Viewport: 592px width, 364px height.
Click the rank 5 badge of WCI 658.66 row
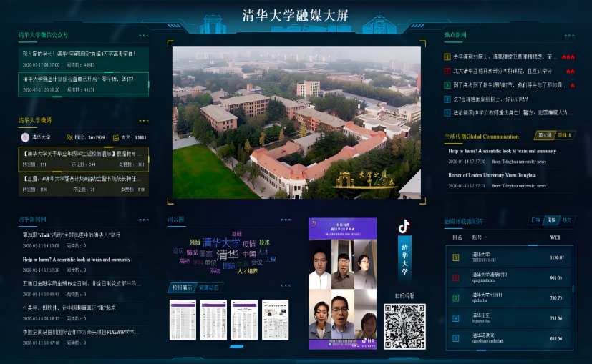[456, 338]
